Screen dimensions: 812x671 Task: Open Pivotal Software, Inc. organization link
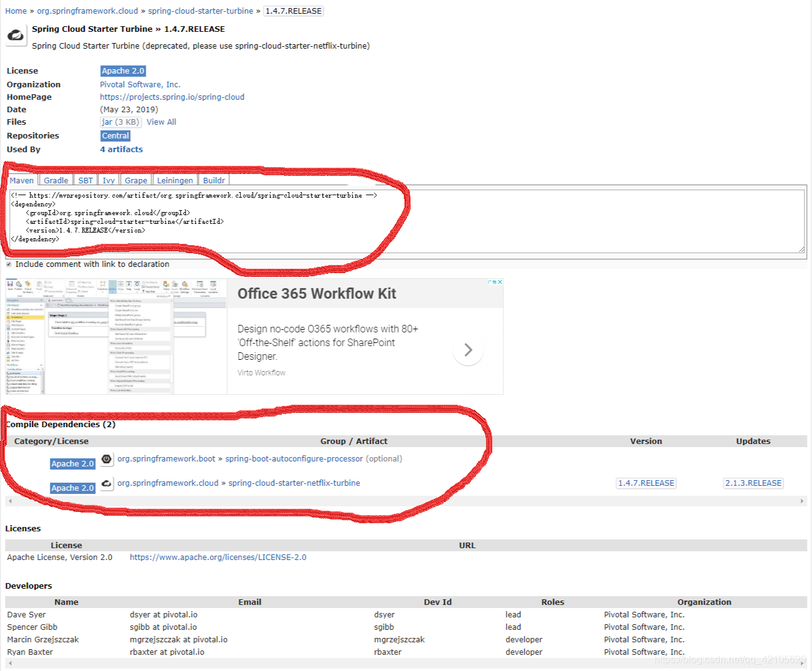tap(140, 84)
